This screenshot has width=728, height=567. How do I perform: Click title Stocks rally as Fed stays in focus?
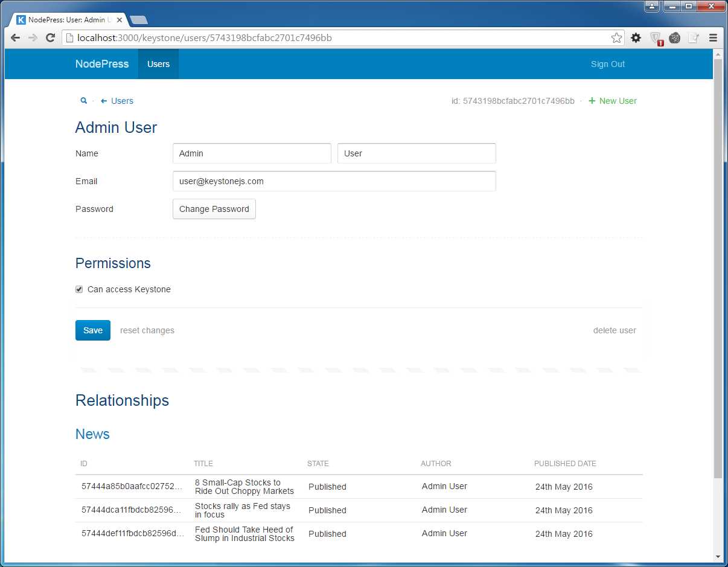[x=243, y=510]
